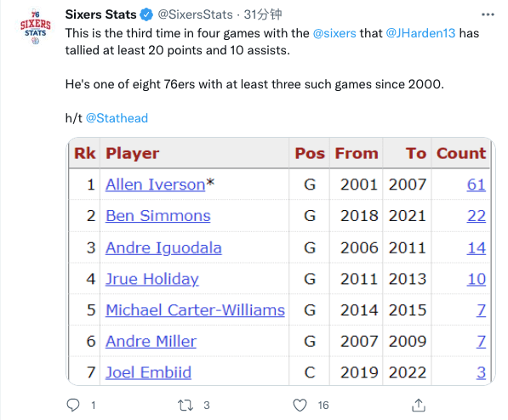Click Jrue Holiday name in table
This screenshot has height=420, width=508.
(x=152, y=279)
